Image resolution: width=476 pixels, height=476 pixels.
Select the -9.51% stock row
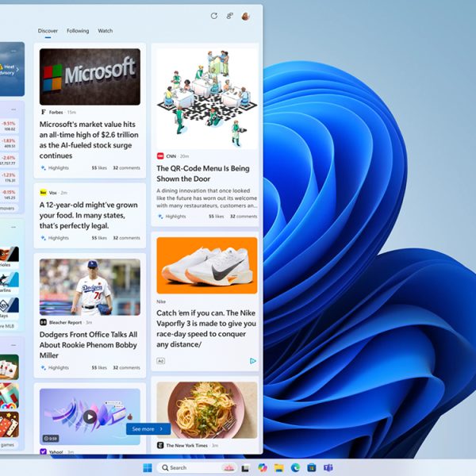click(9, 126)
